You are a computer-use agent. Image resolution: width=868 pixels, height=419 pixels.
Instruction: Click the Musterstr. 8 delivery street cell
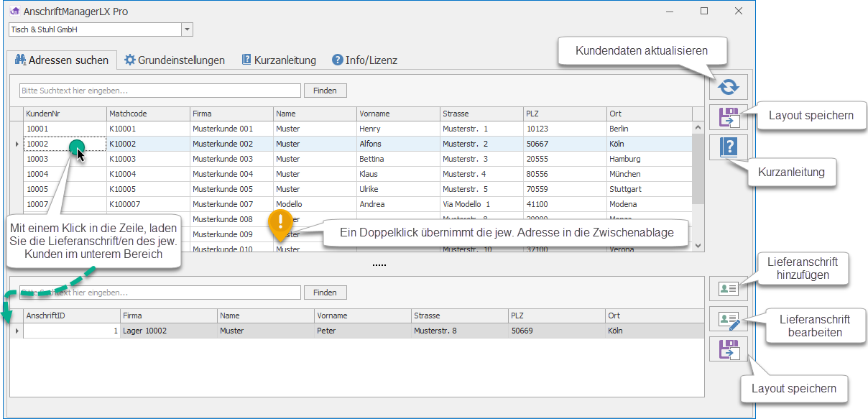pos(459,331)
